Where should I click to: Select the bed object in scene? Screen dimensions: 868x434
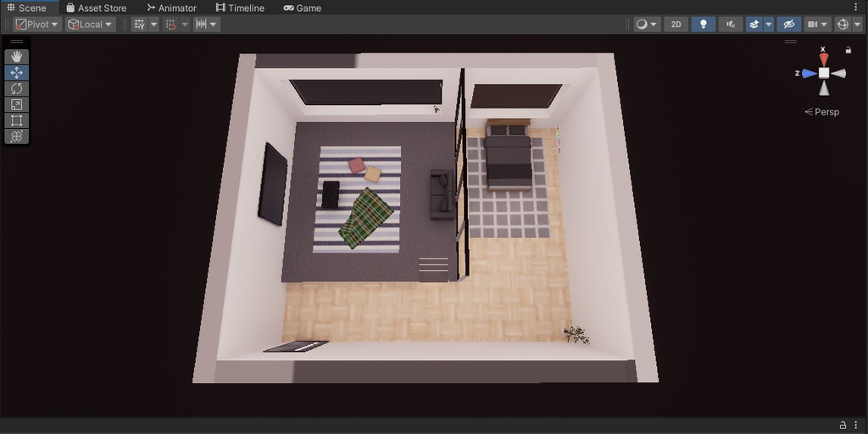508,156
